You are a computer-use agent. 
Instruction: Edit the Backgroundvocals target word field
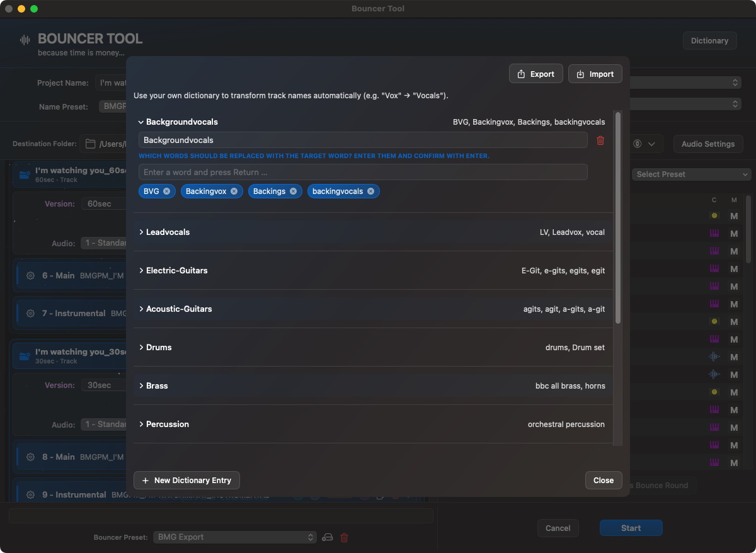tap(363, 140)
